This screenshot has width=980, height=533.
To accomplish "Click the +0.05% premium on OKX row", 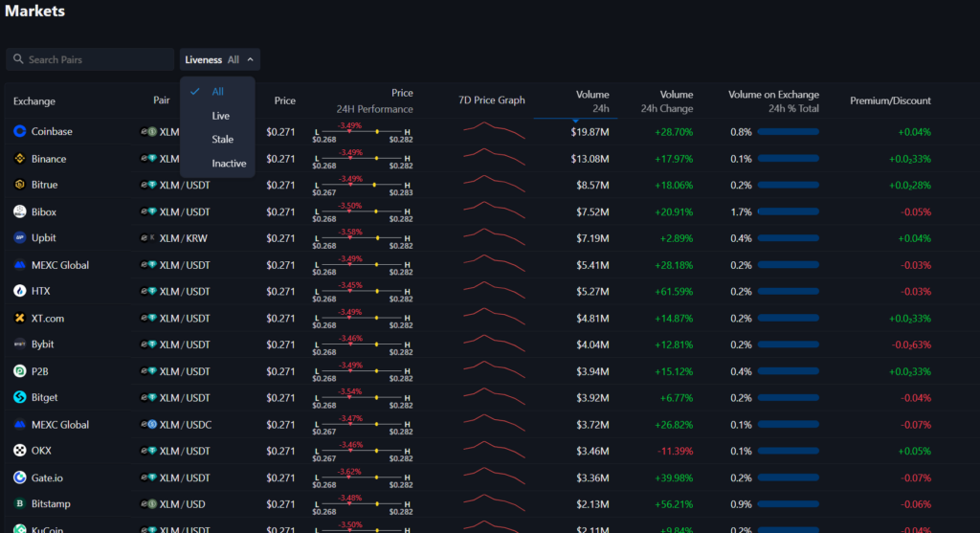I will (914, 451).
